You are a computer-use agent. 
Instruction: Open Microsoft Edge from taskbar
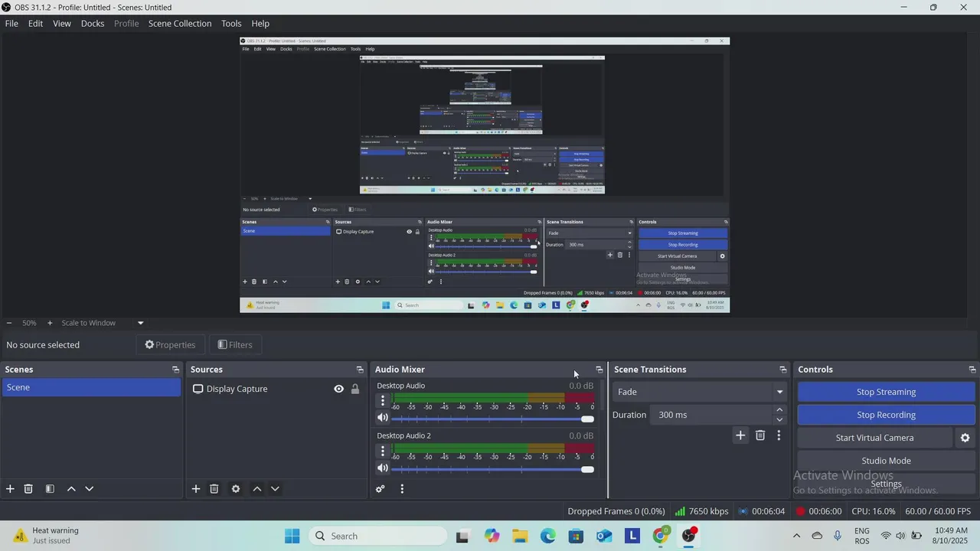[548, 536]
